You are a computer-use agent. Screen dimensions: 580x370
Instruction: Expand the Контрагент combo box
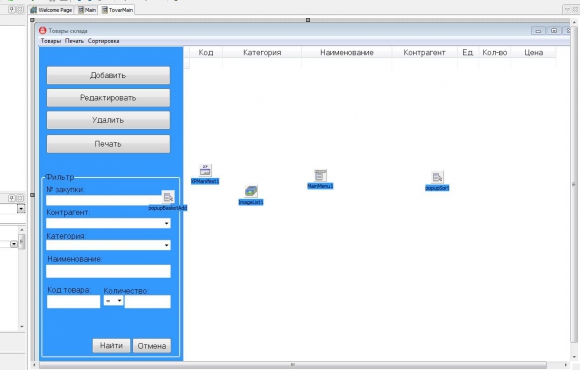166,223
